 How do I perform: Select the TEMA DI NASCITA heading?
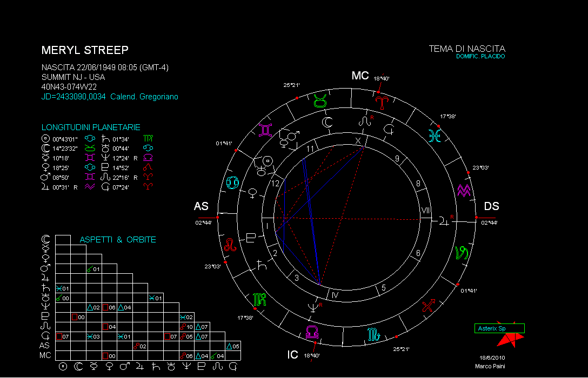point(467,49)
